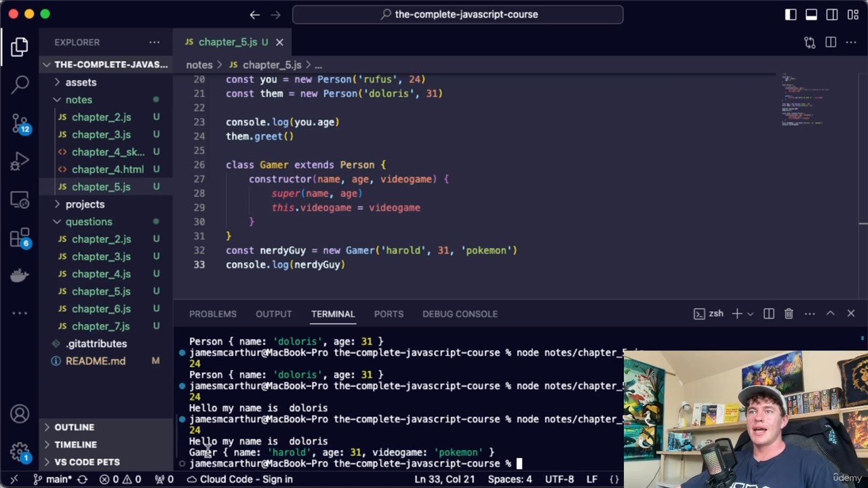The width and height of the screenshot is (868, 488).
Task: Expand the projects folder
Action: coord(106,204)
